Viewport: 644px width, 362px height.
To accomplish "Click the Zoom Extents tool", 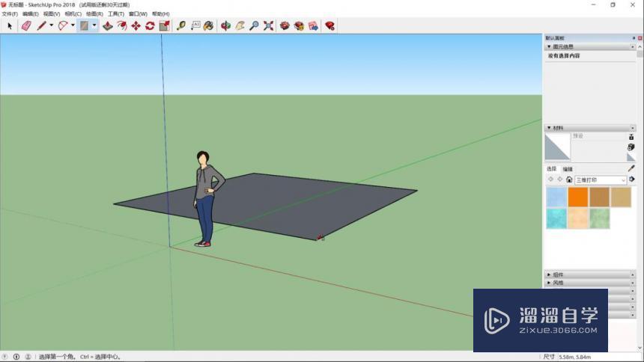I will pos(268,26).
